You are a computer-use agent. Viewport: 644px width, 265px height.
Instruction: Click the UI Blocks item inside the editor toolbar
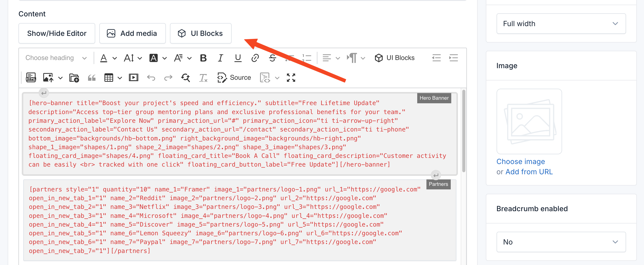point(394,58)
